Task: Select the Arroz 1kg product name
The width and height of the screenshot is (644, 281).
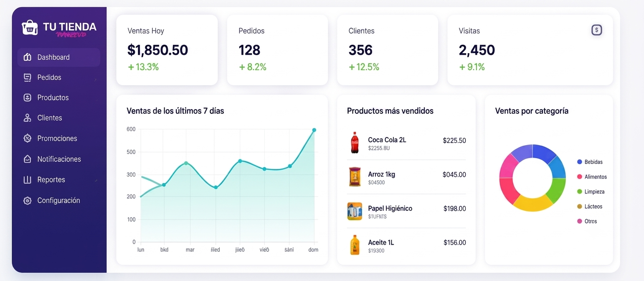Action: 381,174
